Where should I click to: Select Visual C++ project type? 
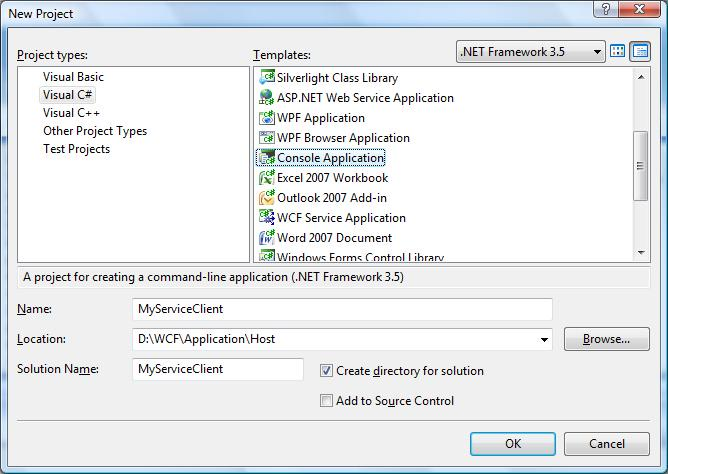(72, 113)
